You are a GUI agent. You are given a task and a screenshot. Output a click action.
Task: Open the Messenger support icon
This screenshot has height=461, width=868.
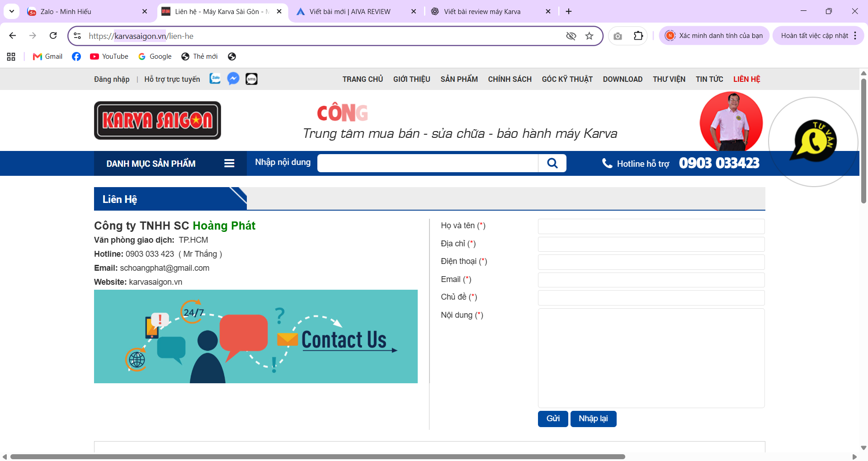[x=233, y=79]
